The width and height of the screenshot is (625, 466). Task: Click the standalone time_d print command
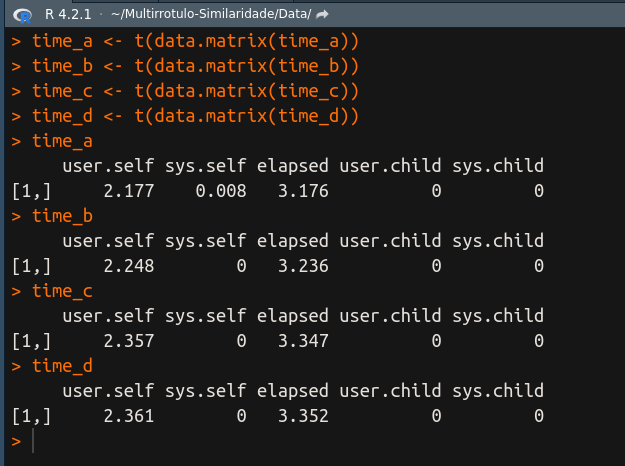coord(62,366)
